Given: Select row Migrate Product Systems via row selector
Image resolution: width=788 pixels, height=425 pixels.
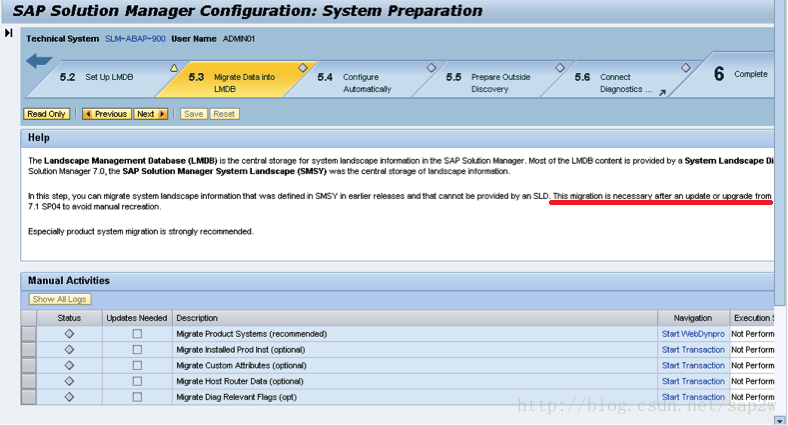Looking at the screenshot, I should tap(29, 334).
